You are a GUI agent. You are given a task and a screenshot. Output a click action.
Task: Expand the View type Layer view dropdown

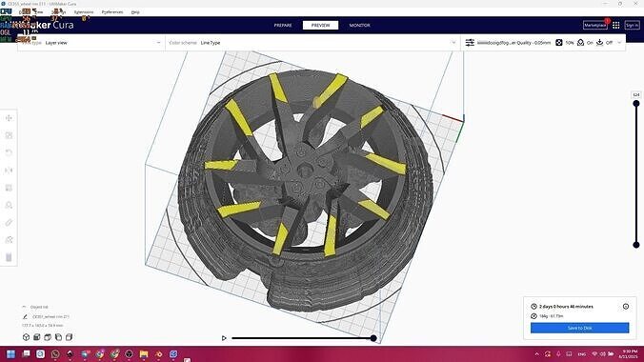pos(91,42)
